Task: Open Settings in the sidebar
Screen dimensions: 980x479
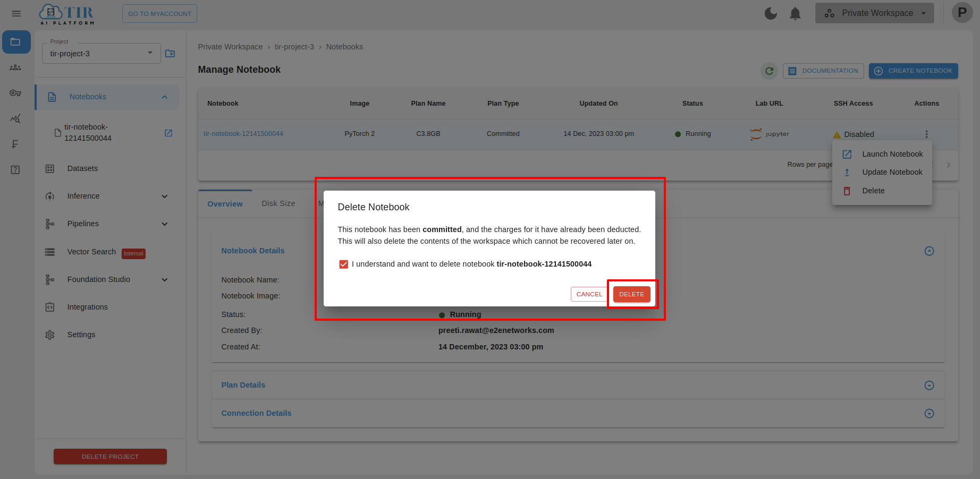Action: 81,335
